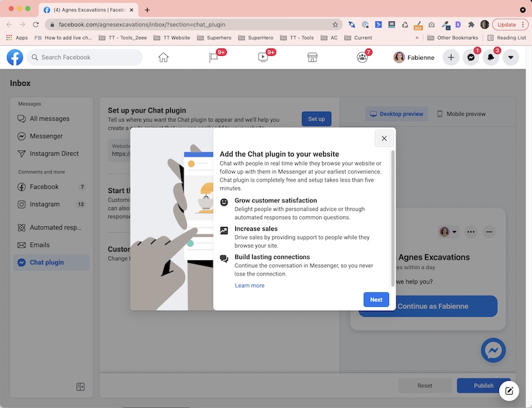Click the Publish button
The image size is (532, 408).
483,385
